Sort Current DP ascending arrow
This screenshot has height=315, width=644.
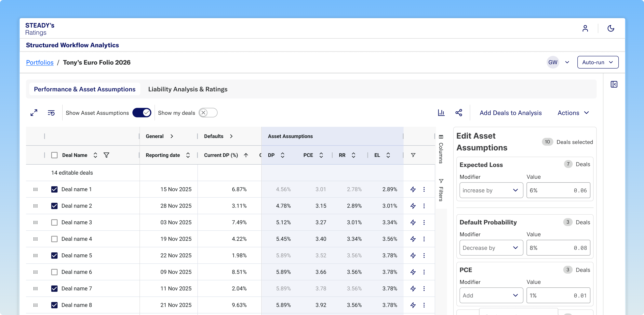tap(246, 155)
